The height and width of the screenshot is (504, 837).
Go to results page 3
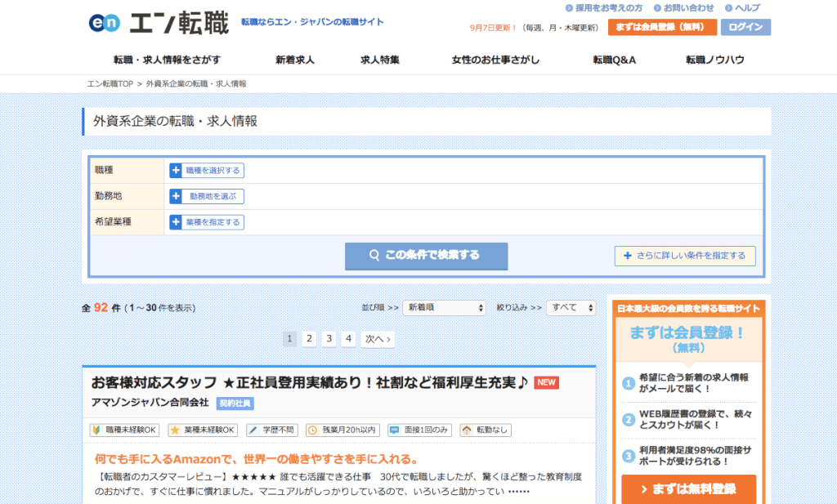329,339
